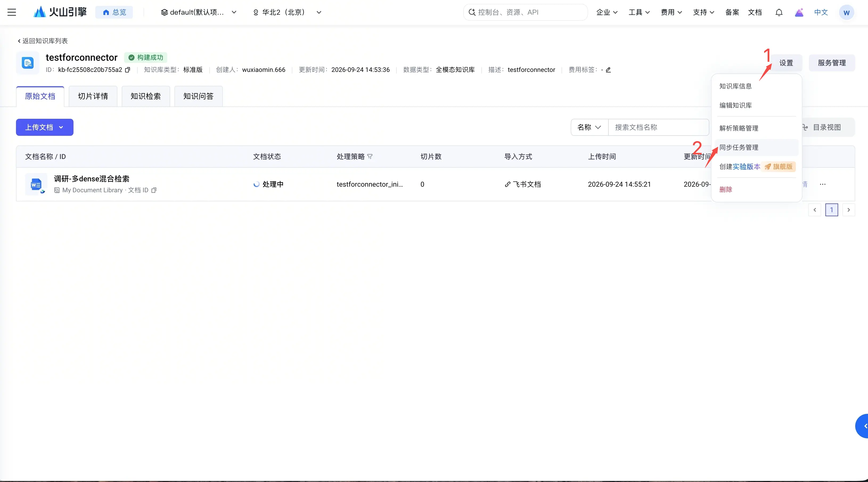Open the hamburger navigation menu
Viewport: 868px width, 482px height.
point(12,13)
